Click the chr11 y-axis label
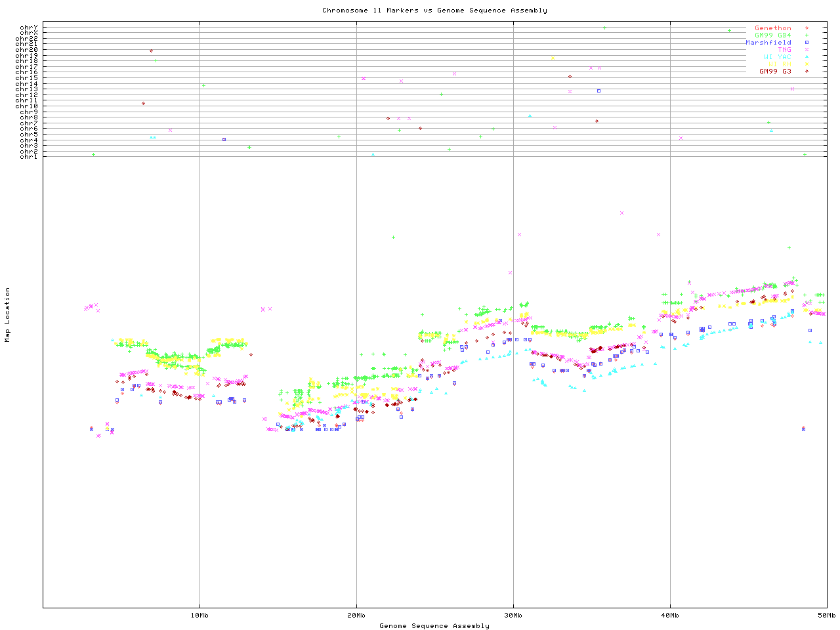 click(27, 100)
